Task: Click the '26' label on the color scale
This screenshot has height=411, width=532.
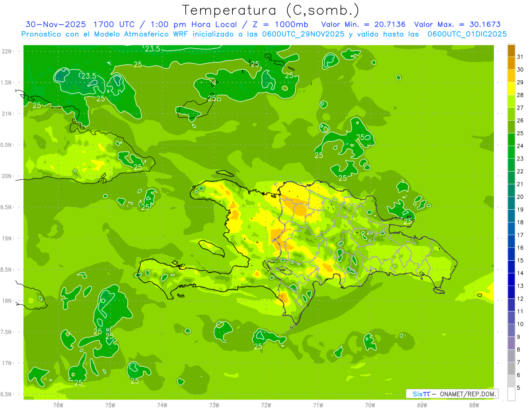Action: (520, 120)
